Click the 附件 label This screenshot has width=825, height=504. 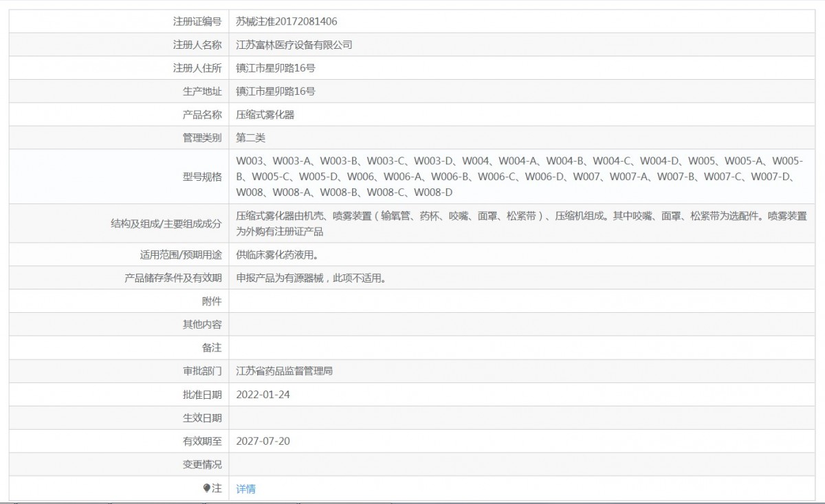coord(212,301)
